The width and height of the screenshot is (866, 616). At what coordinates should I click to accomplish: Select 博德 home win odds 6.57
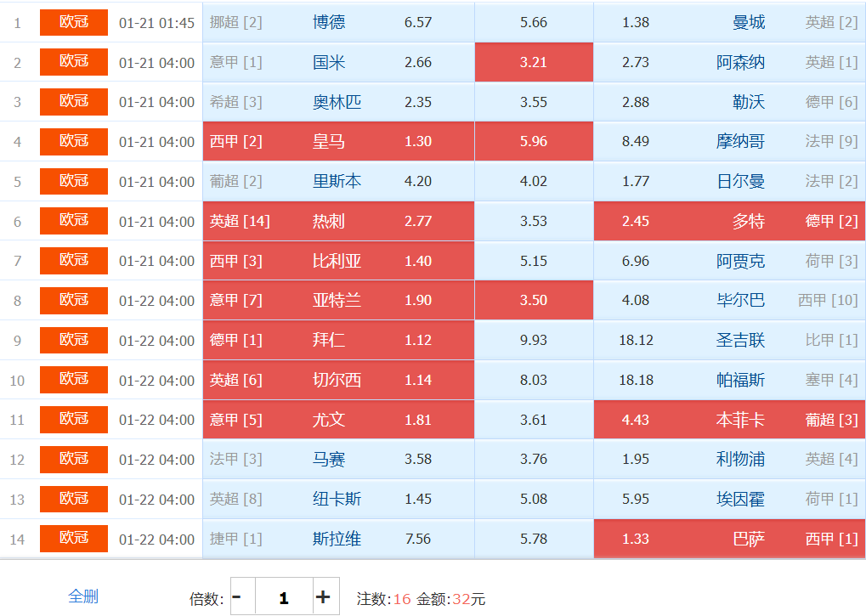(x=338, y=22)
